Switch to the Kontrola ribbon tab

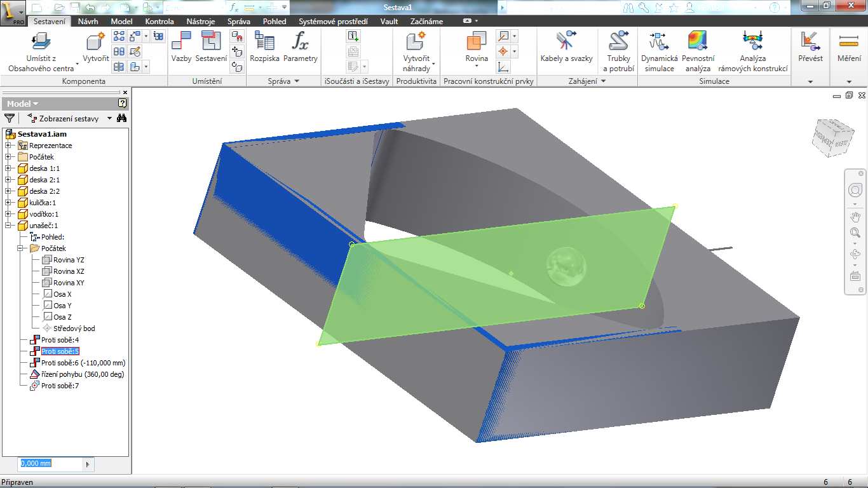[159, 21]
